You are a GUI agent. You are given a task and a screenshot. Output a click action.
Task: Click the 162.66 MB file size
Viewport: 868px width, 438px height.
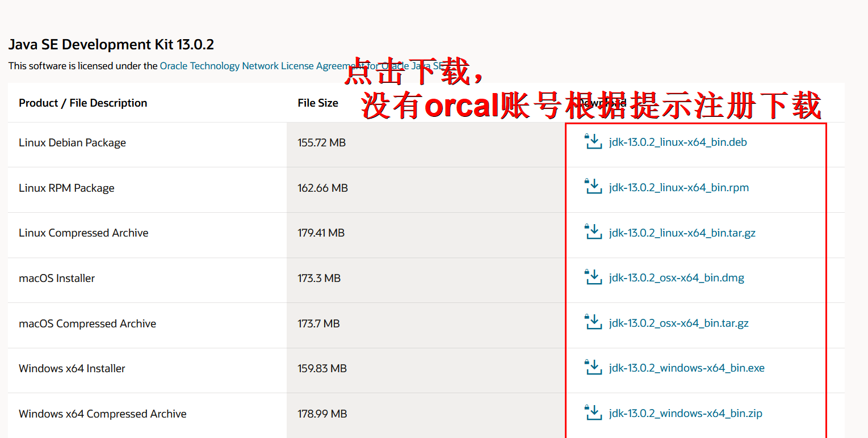click(322, 188)
